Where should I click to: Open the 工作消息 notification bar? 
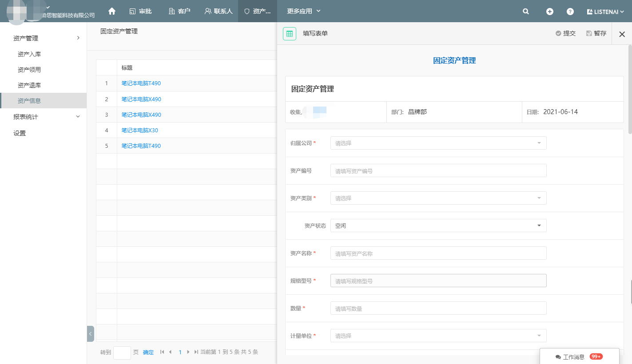tap(579, 356)
